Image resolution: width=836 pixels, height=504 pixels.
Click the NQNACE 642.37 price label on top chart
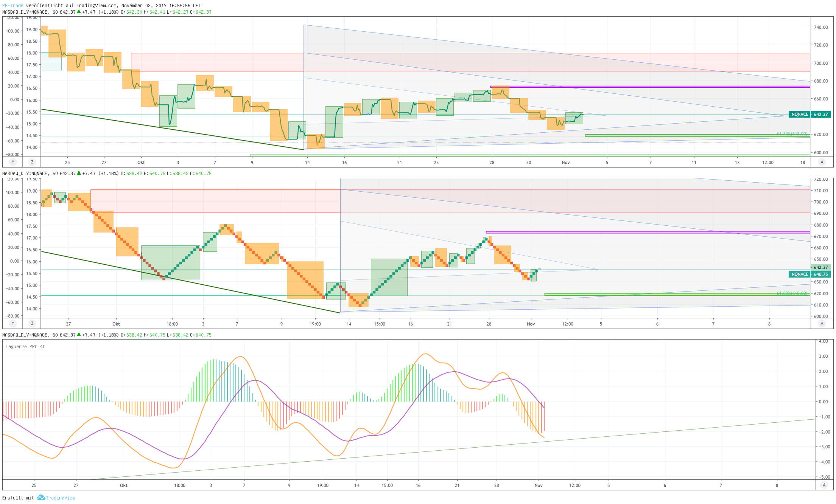[x=810, y=114]
